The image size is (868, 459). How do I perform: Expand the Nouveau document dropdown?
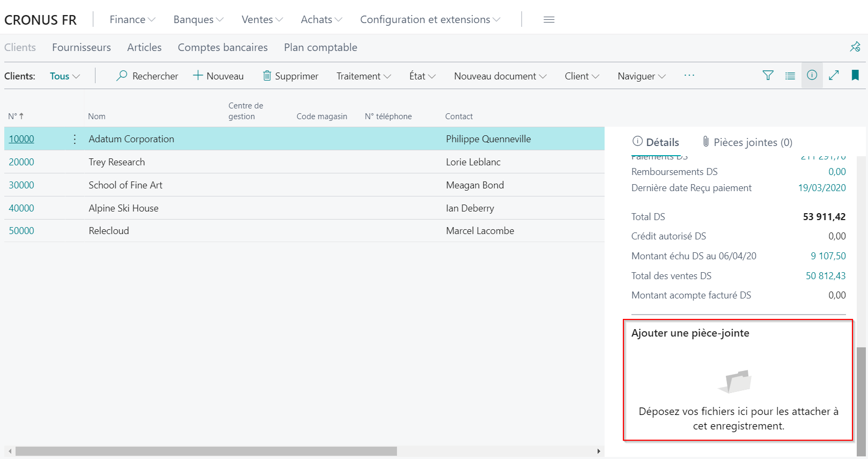coord(501,76)
